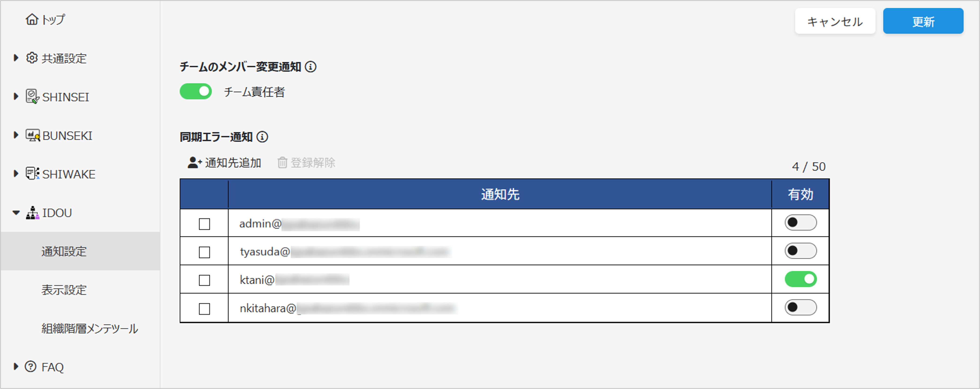Open 組織階層メンテツール menu item
980x389 pixels.
pos(89,328)
